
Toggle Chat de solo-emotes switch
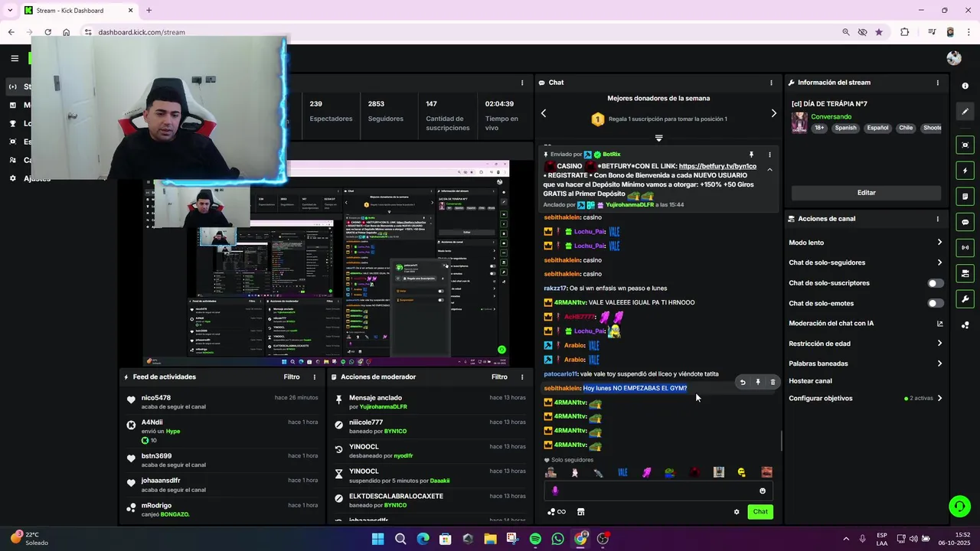pyautogui.click(x=936, y=303)
